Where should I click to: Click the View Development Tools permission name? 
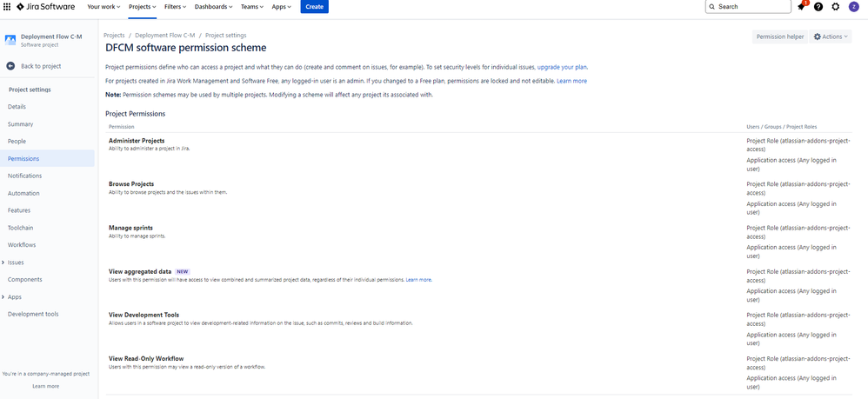click(144, 315)
